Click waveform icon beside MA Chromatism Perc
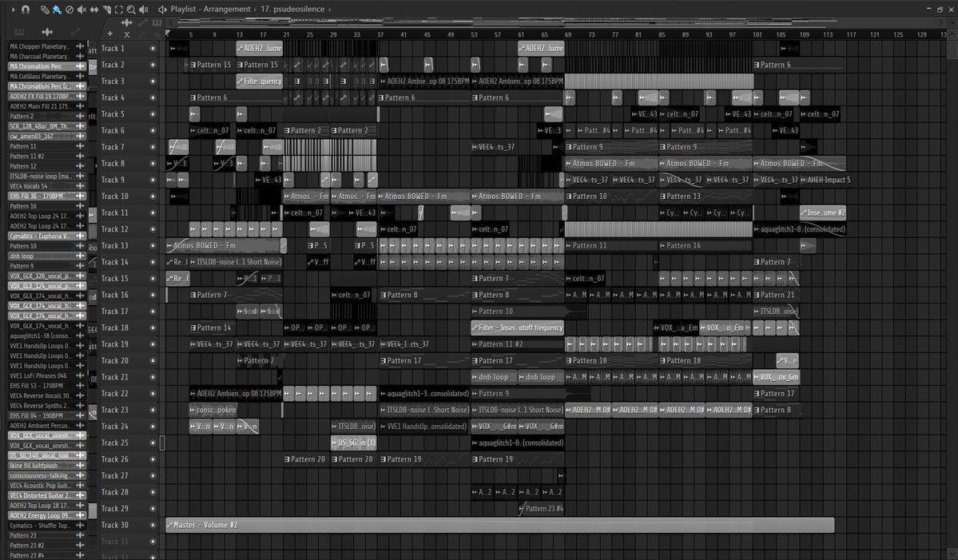Viewport: 958px width, 560px height. tap(79, 66)
